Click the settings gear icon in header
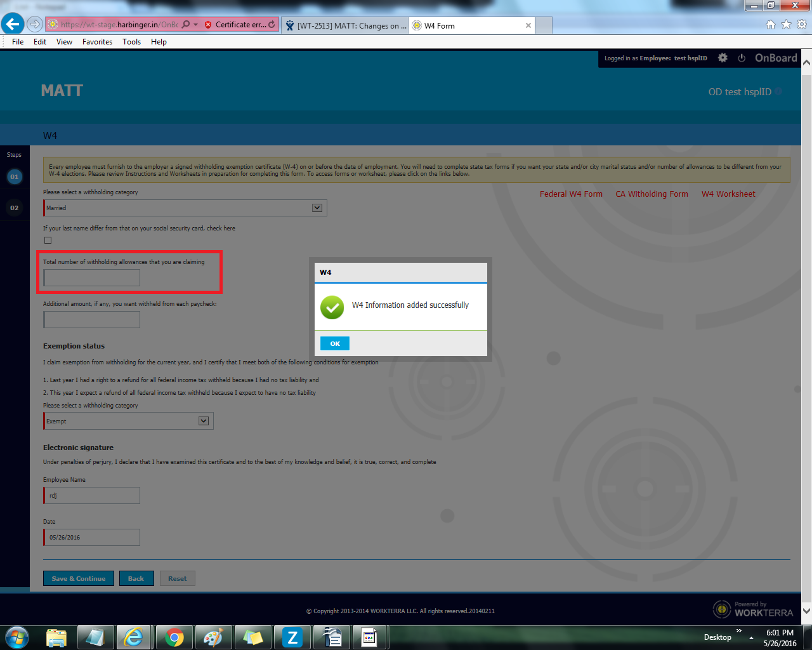Screen dimensions: 812x650 [723, 58]
